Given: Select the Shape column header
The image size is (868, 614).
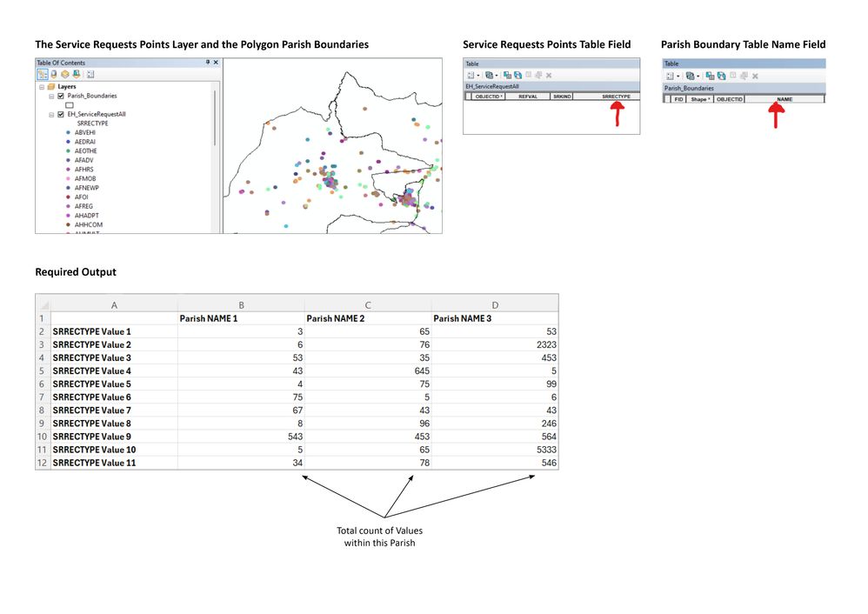Looking at the screenshot, I should coord(700,99).
